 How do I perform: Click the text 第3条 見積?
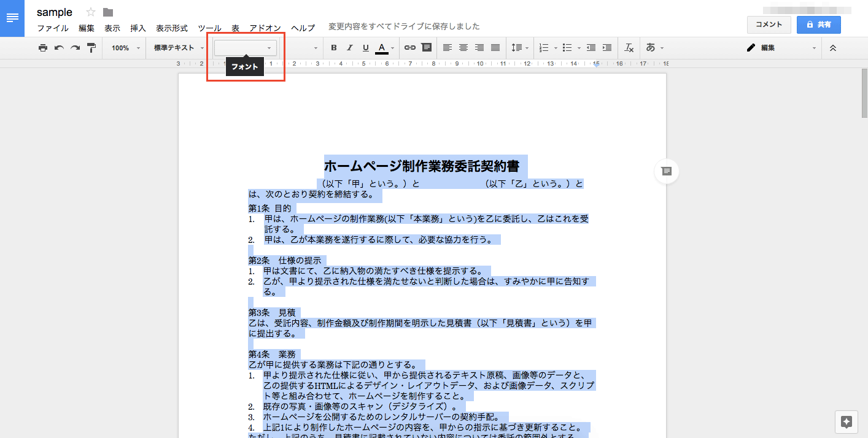click(x=272, y=312)
